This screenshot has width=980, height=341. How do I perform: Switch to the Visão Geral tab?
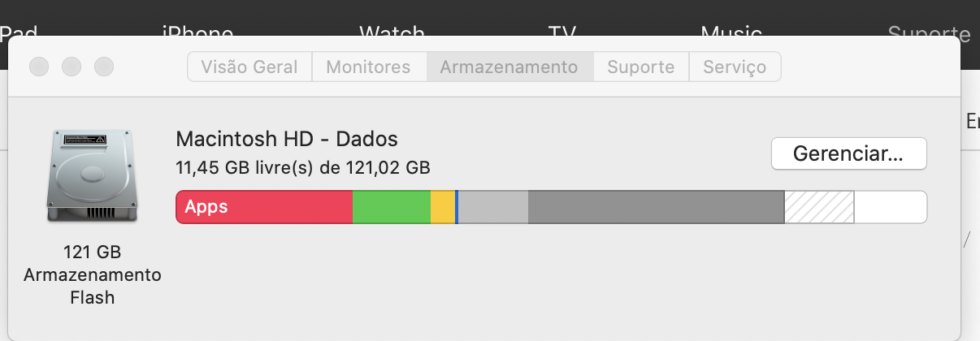[x=249, y=67]
